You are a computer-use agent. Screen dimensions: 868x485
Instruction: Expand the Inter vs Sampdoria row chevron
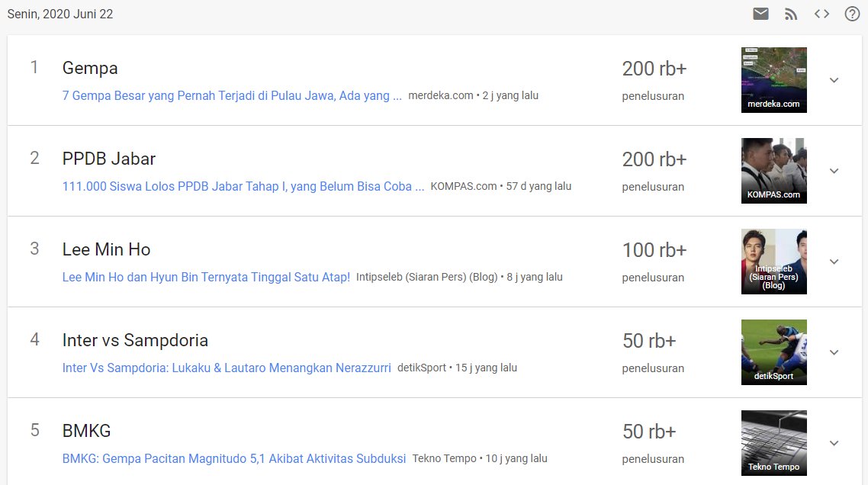coord(834,352)
